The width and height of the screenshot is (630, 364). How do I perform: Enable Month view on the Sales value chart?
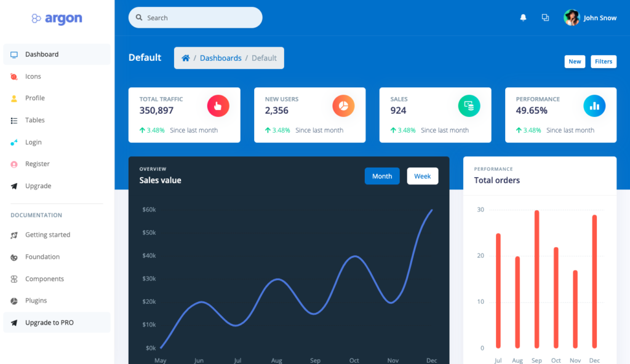[x=381, y=176]
